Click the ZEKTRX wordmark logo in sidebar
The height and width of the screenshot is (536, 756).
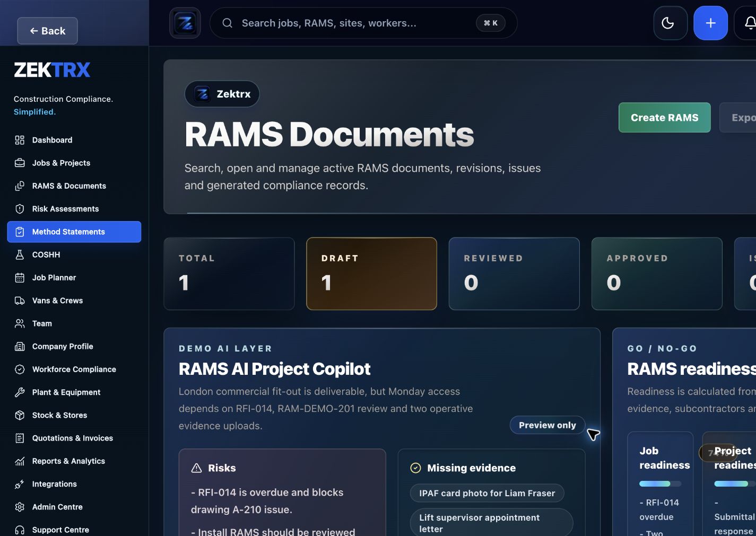pyautogui.click(x=52, y=70)
